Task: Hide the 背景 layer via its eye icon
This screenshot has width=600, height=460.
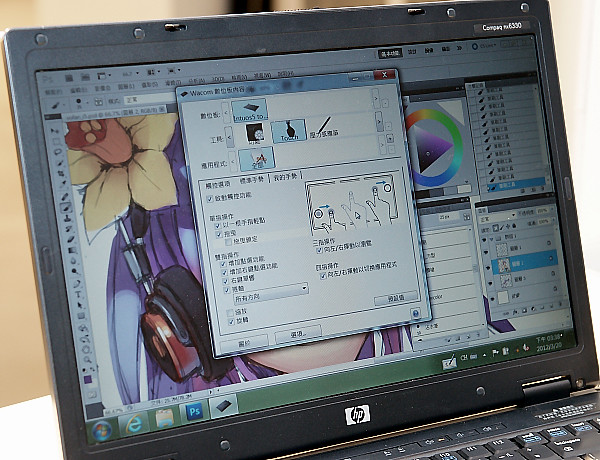Action: [x=492, y=299]
